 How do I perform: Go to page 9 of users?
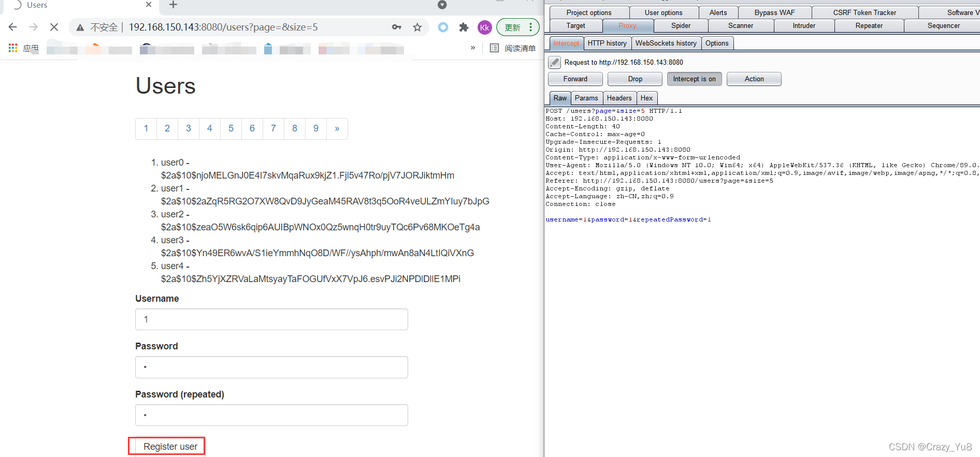(x=316, y=128)
